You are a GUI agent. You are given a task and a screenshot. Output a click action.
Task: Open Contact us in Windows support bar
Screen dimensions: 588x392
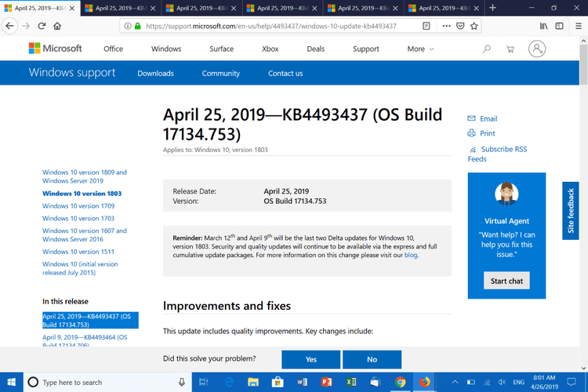pyautogui.click(x=285, y=74)
